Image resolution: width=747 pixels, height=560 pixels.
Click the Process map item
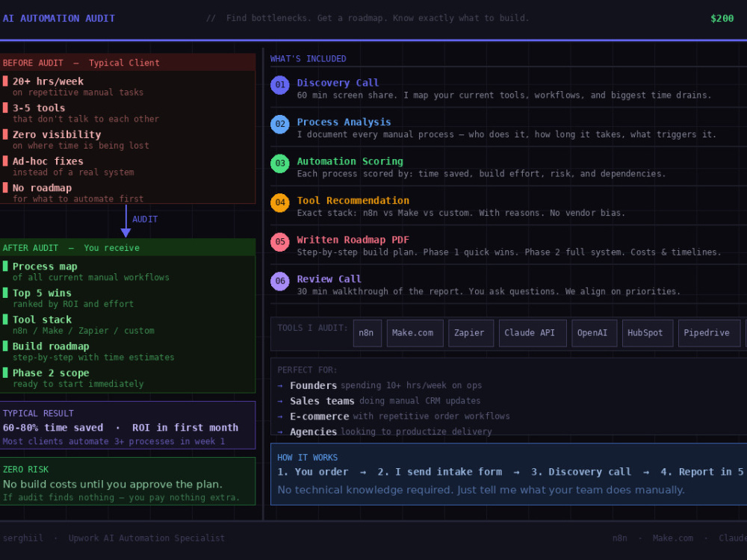pos(45,267)
